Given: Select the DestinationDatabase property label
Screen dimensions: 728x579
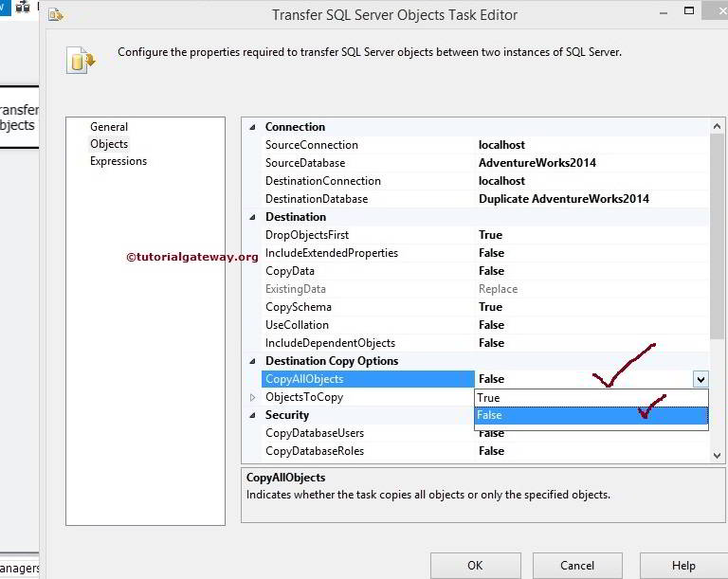Looking at the screenshot, I should click(317, 199).
